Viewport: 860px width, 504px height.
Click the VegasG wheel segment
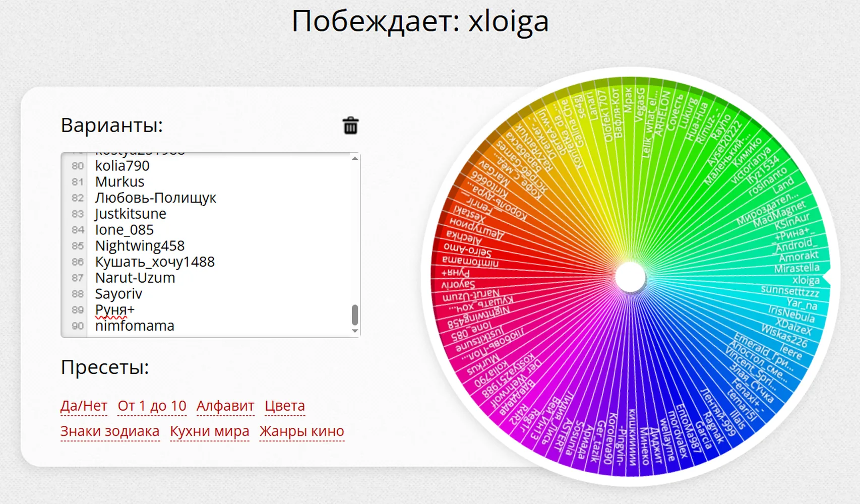[639, 105]
